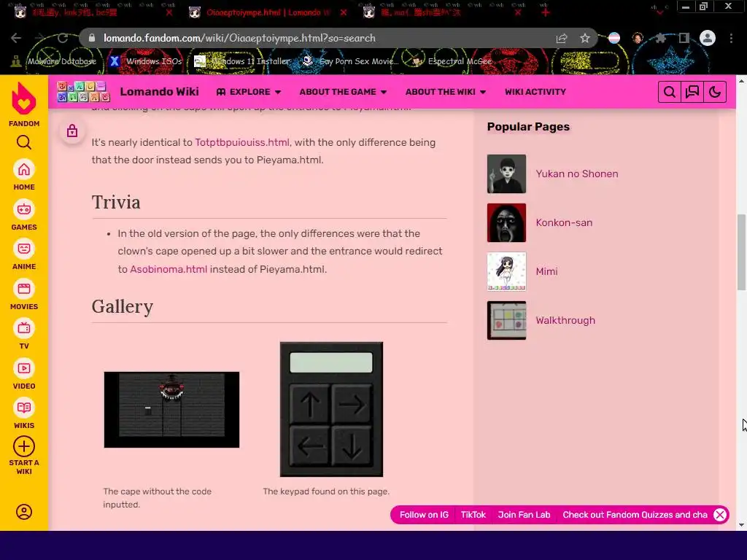
Task: Expand the About the Game menu
Action: click(343, 92)
